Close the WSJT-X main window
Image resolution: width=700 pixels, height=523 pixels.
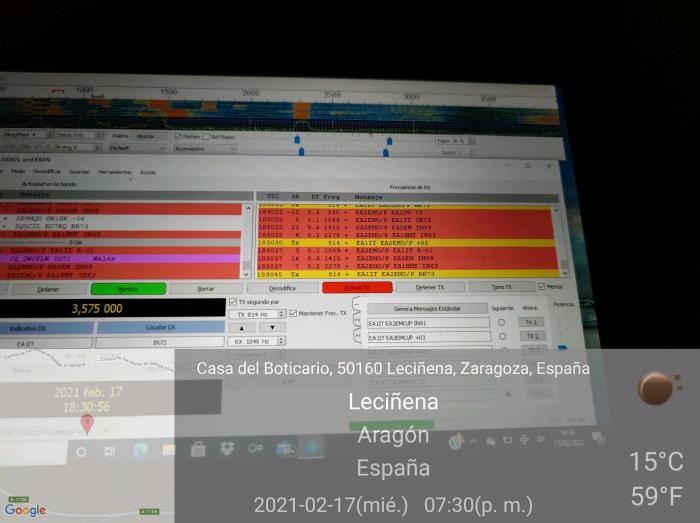point(549,166)
